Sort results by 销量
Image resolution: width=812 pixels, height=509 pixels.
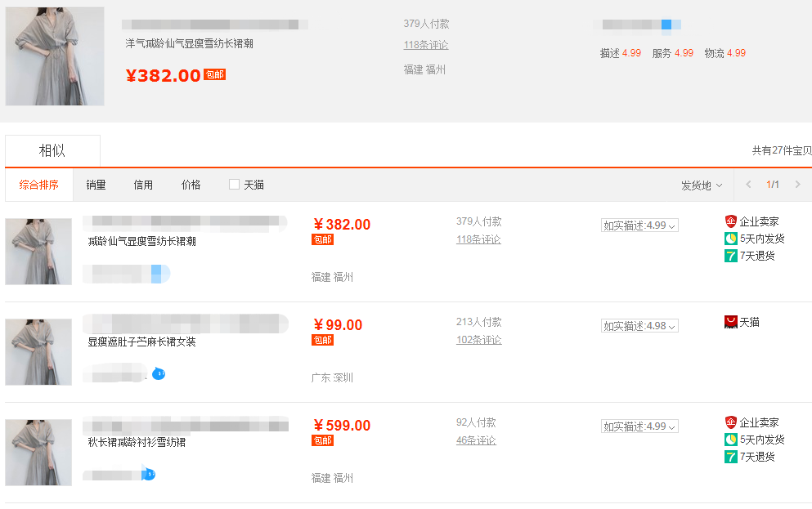[x=96, y=185]
